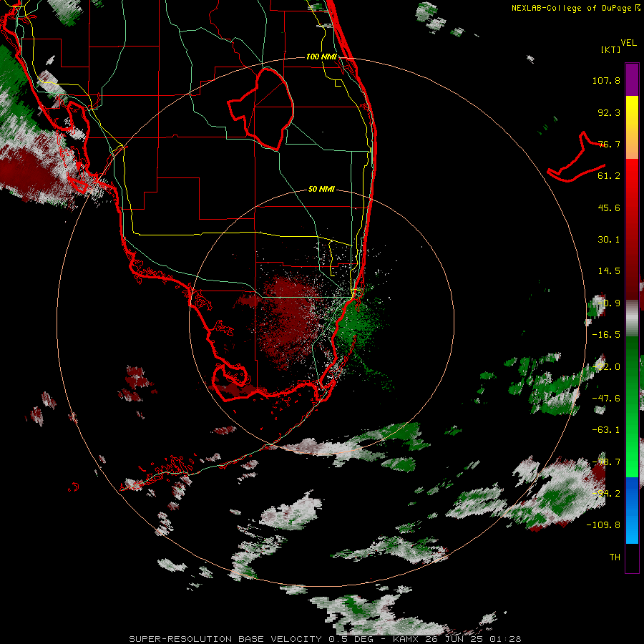Select the -63.1 scale value
This screenshot has width=644, height=644.
pos(606,430)
